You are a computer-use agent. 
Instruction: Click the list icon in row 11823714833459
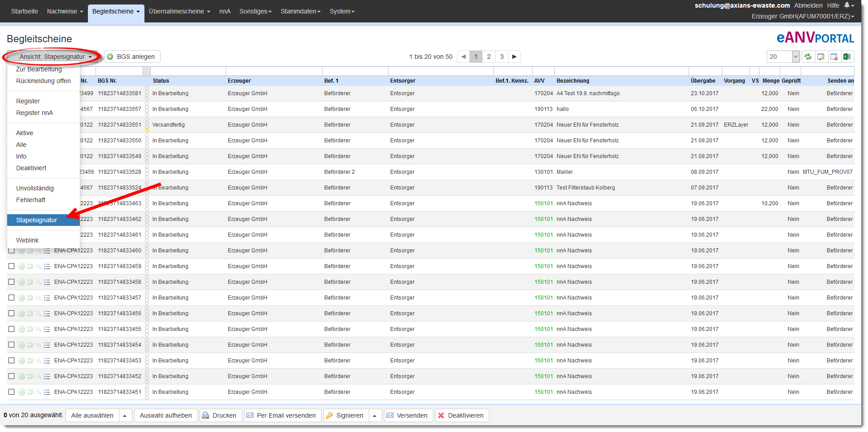click(x=47, y=266)
